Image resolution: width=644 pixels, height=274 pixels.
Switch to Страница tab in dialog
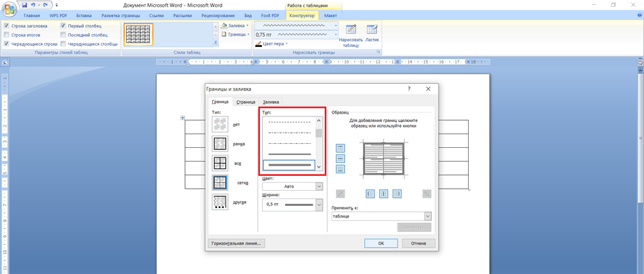pyautogui.click(x=246, y=102)
